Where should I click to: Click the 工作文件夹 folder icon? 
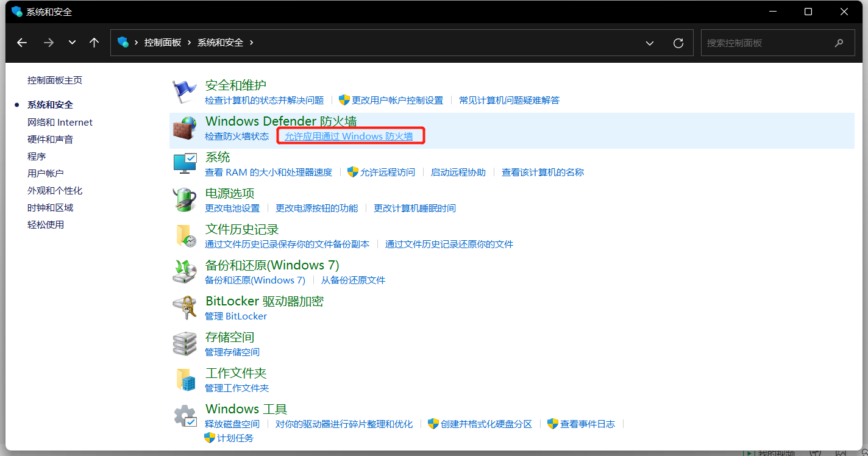click(x=185, y=380)
